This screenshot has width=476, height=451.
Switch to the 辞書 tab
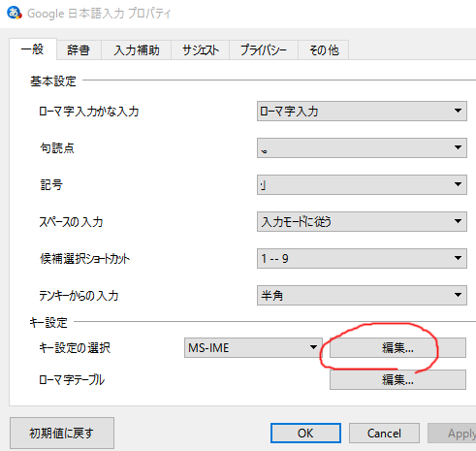coord(79,50)
